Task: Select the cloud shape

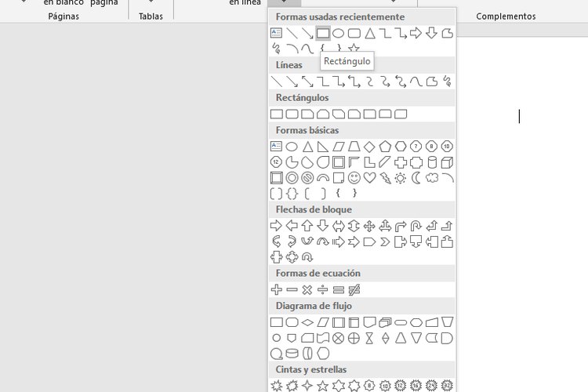Action: [432, 178]
